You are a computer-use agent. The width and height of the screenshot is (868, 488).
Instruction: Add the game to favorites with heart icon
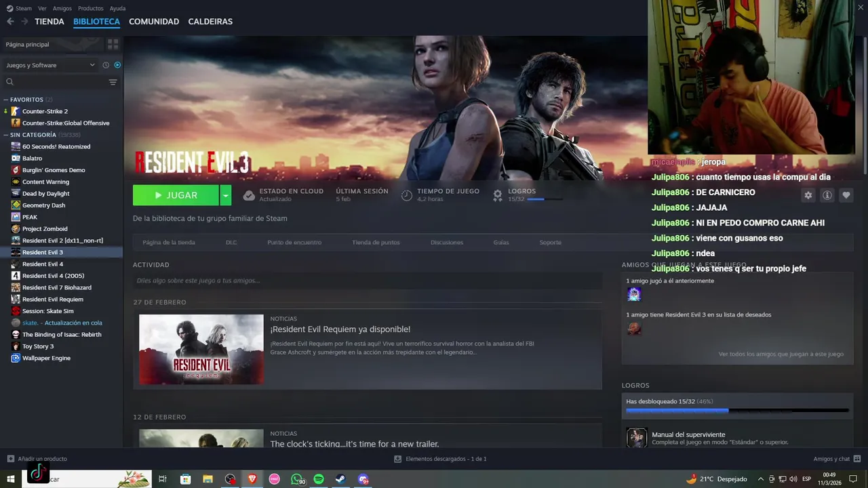pos(846,195)
